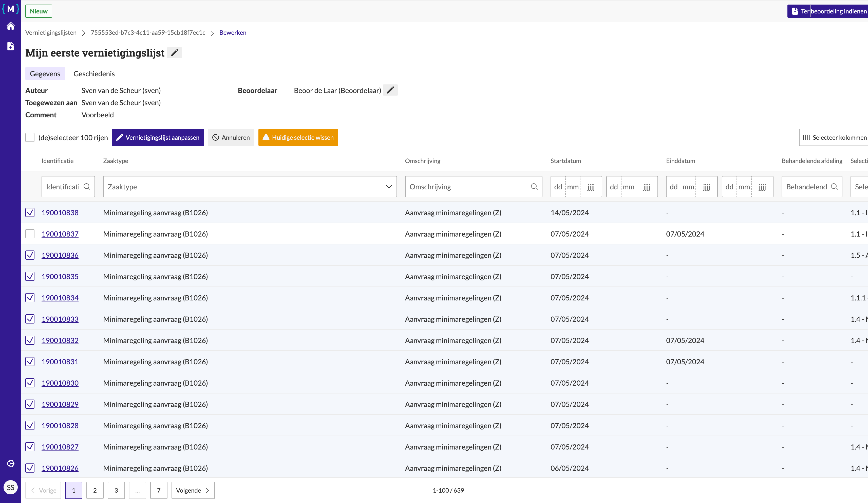Click the Nieuw button
Screen dimensions: 868x503
pyautogui.click(x=39, y=11)
